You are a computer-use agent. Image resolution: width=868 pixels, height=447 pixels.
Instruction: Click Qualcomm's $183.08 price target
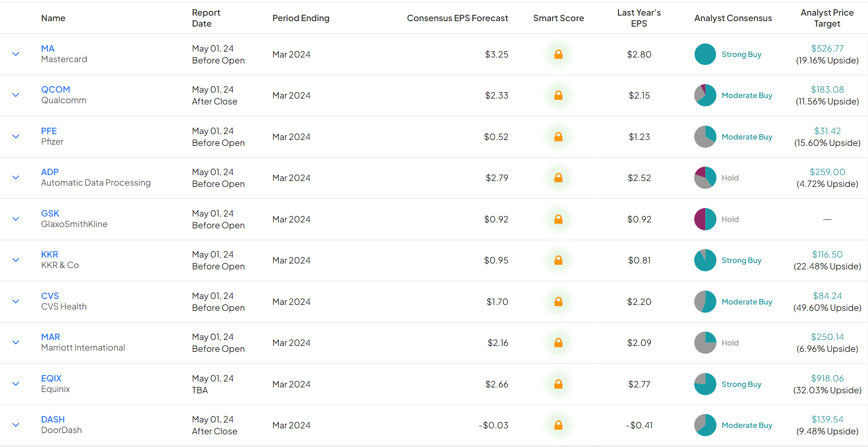827,90
